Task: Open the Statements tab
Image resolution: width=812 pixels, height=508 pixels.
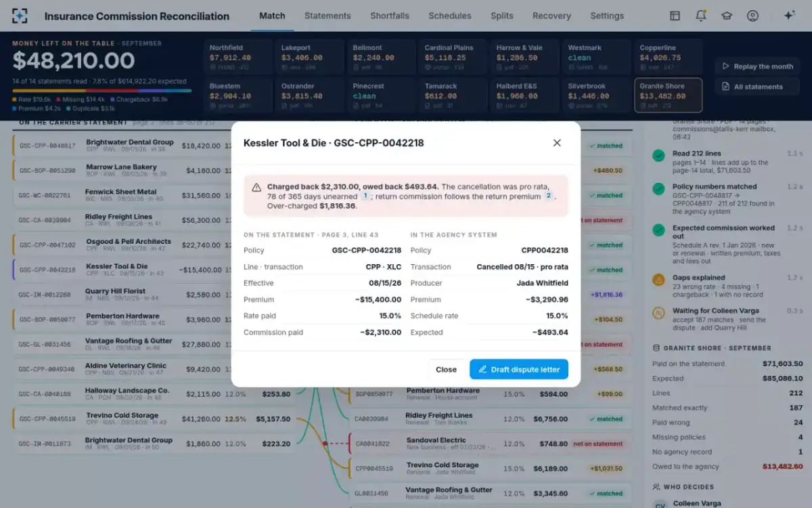Action: [x=328, y=16]
